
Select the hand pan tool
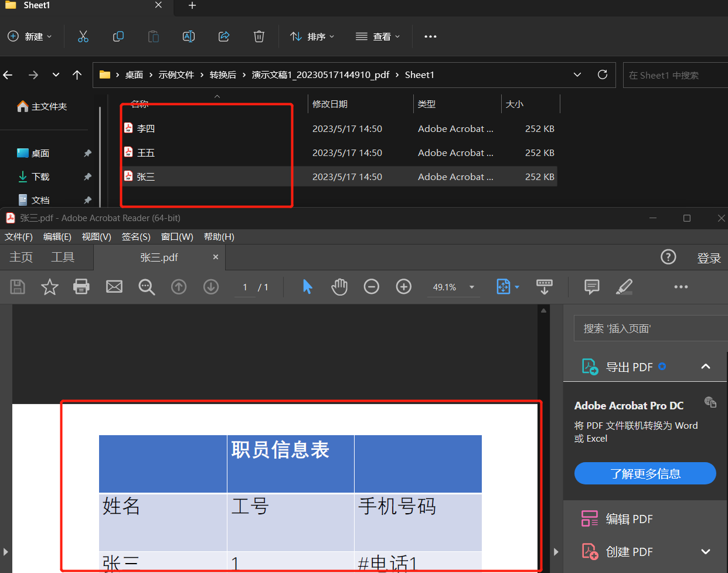pyautogui.click(x=339, y=287)
